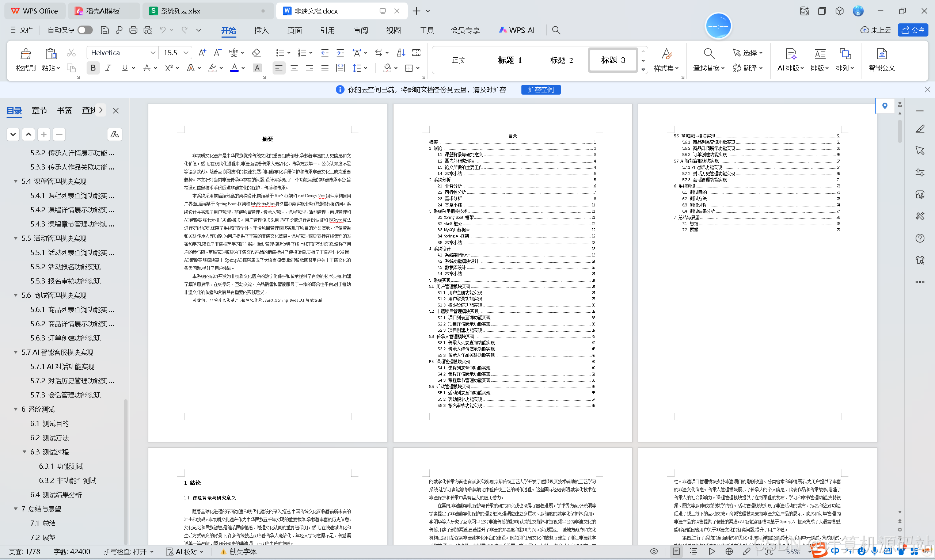Click the 扩容空间 button
This screenshot has width=935, height=560.
pyautogui.click(x=540, y=89)
